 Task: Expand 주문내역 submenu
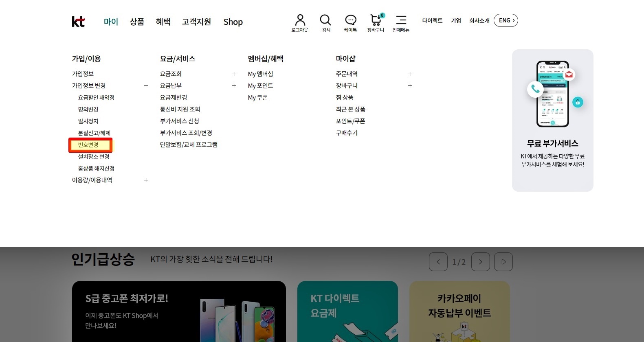pos(410,74)
